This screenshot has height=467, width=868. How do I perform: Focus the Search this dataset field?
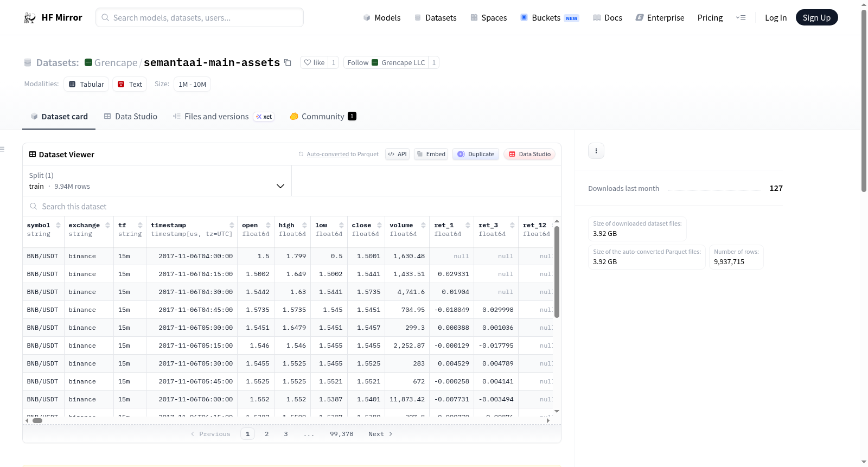(292, 207)
